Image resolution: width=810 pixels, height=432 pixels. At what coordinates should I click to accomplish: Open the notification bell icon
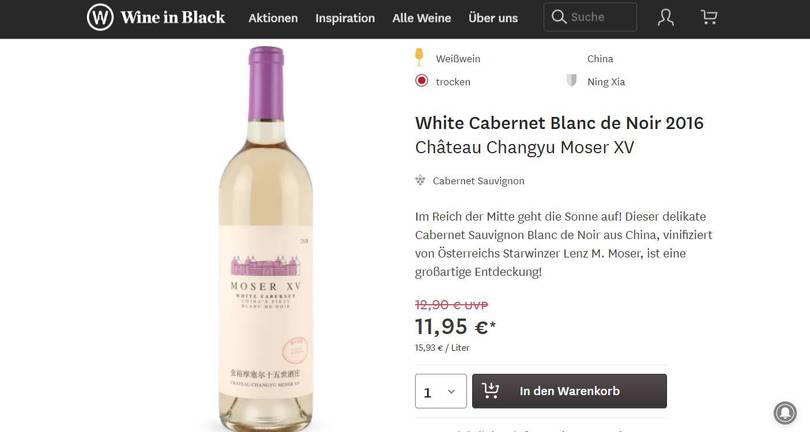[x=785, y=412]
